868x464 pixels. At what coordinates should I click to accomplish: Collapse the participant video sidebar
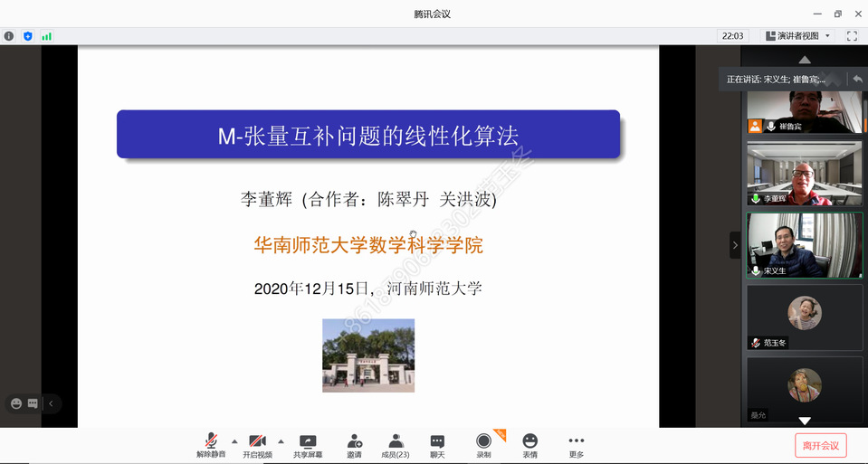pos(735,245)
